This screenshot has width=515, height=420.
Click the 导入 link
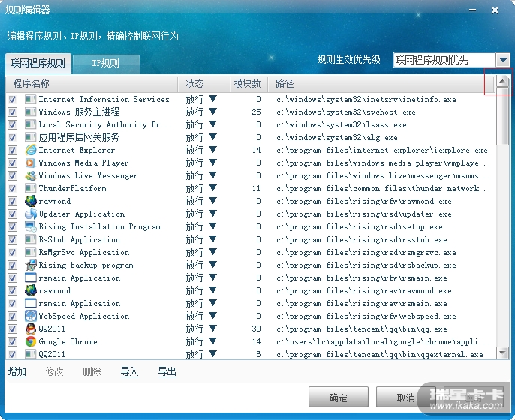[129, 372]
